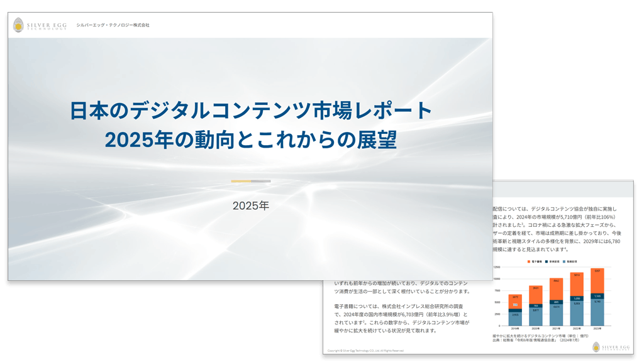Click the egg icon beside the chart footer

click(596, 346)
